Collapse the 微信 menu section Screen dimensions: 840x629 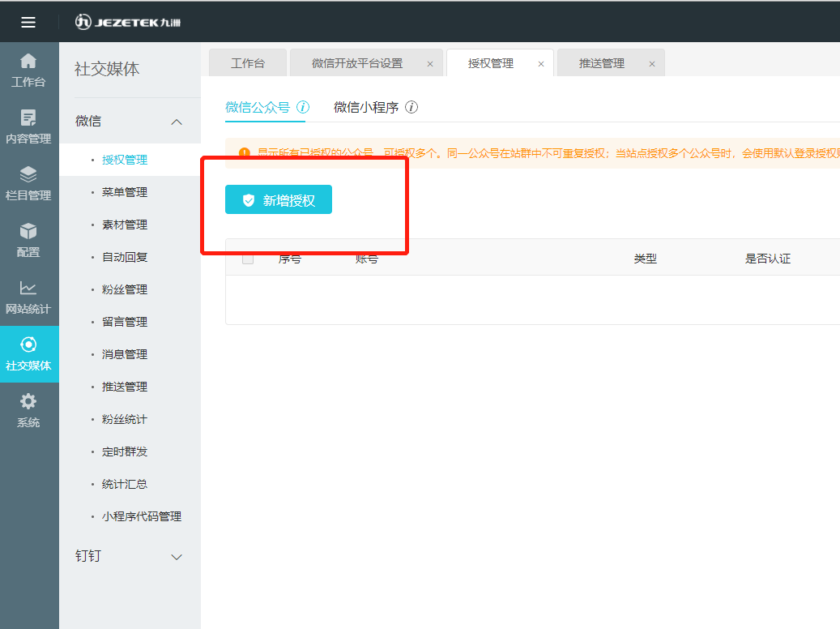177,122
